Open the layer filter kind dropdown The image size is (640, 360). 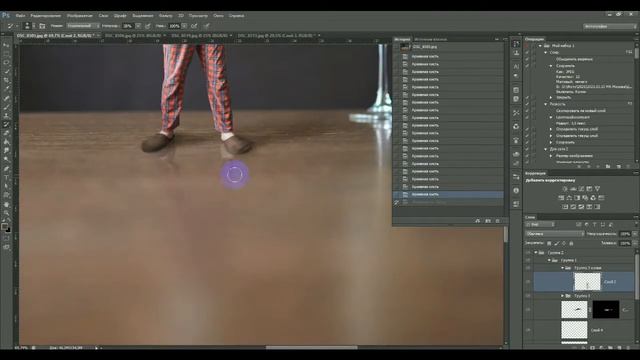click(540, 224)
